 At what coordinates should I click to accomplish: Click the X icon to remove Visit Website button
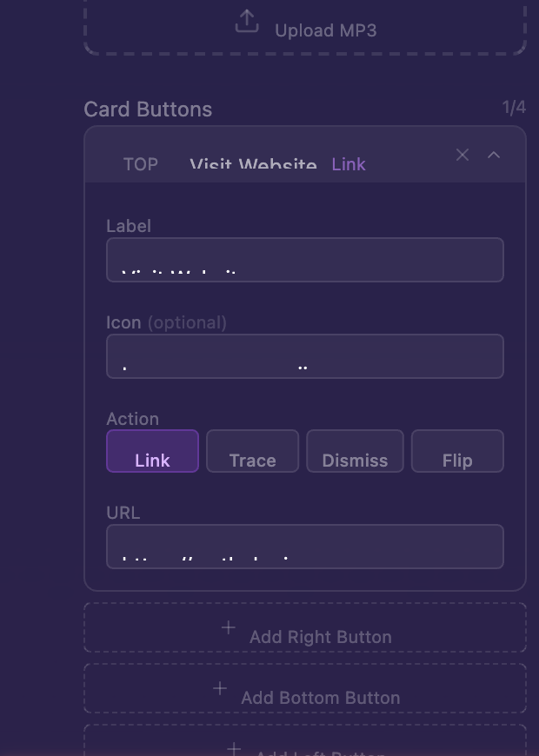tap(462, 155)
